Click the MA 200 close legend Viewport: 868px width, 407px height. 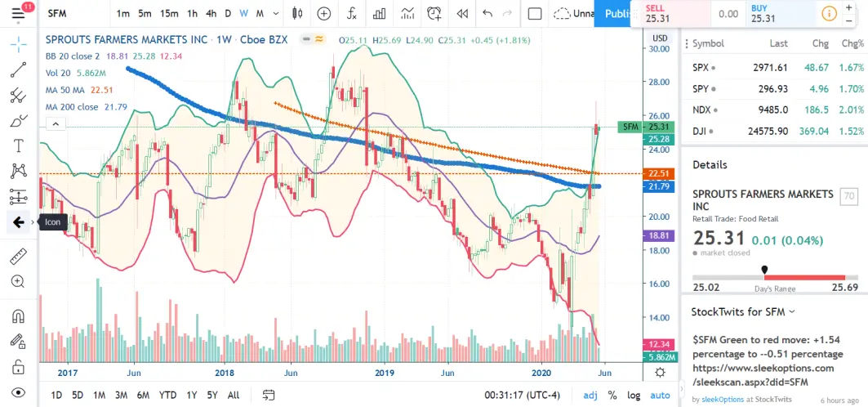point(72,107)
